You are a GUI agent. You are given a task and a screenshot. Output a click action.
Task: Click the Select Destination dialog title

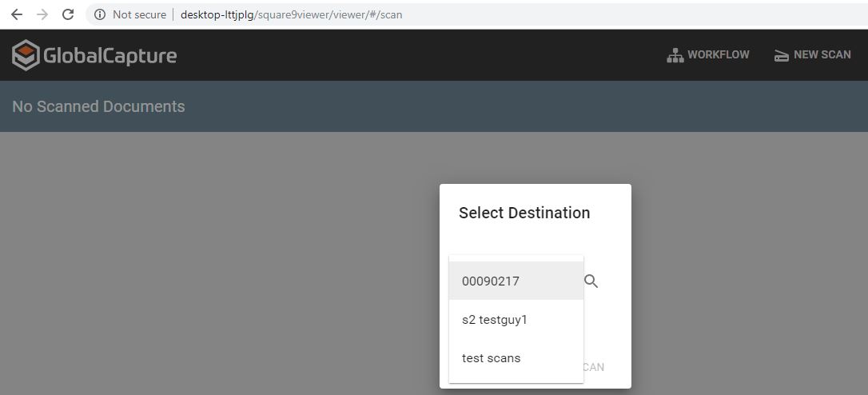pos(524,213)
